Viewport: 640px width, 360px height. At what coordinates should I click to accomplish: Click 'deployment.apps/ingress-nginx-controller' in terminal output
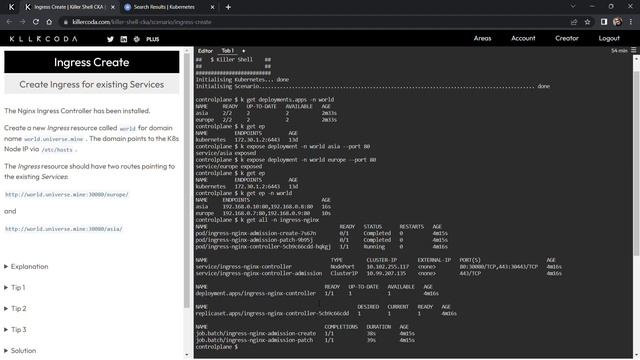pyautogui.click(x=256, y=293)
